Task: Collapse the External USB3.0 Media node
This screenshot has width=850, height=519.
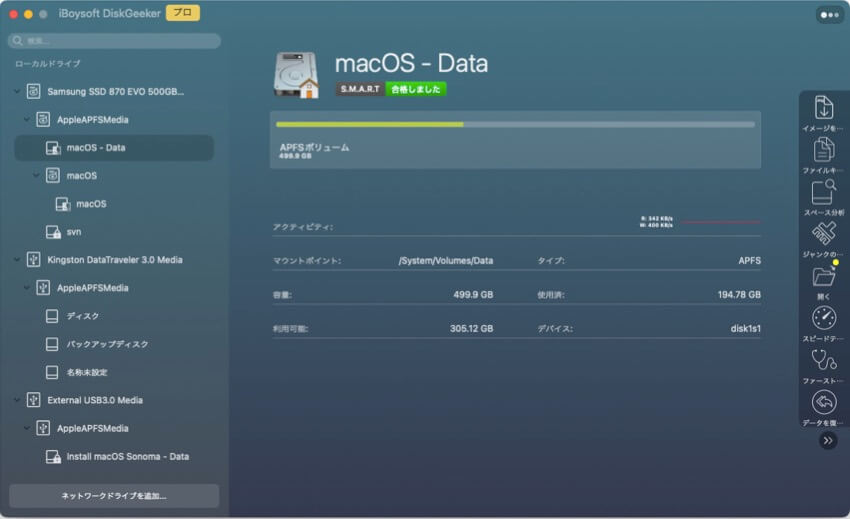Action: point(17,400)
